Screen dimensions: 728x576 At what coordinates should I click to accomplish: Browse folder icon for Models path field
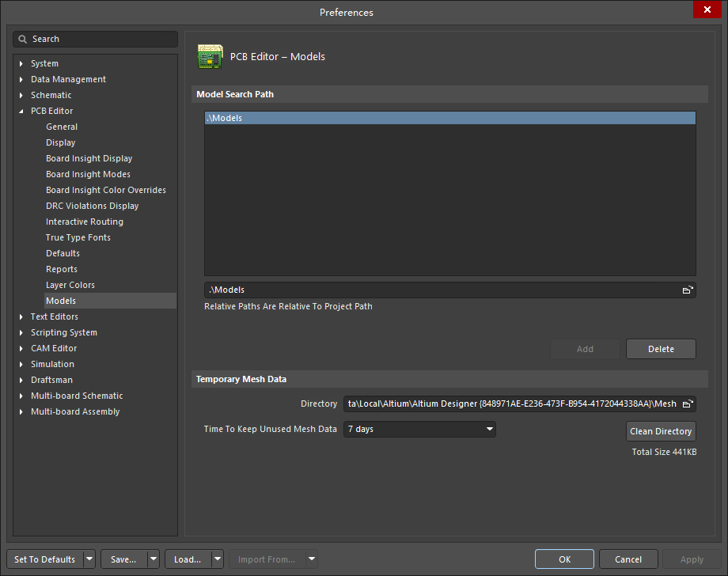(688, 290)
